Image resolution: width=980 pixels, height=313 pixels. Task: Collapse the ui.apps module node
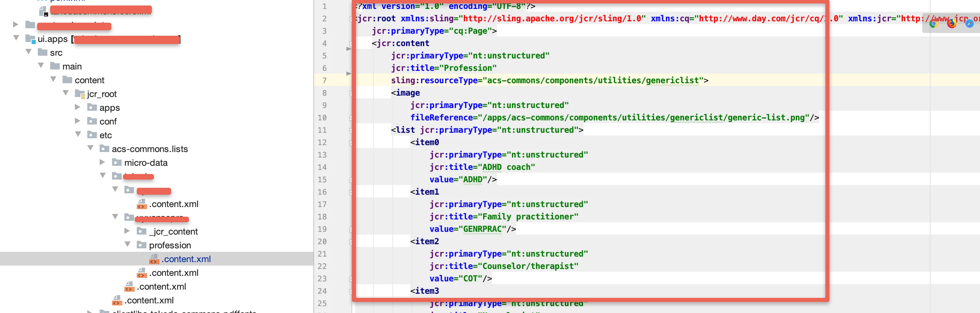tap(16, 38)
